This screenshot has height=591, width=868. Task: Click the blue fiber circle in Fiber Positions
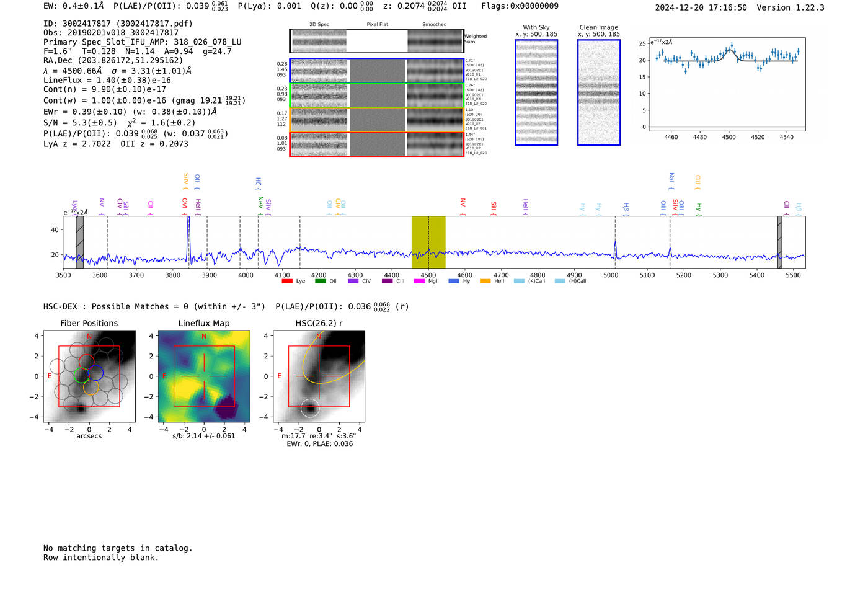[95, 374]
